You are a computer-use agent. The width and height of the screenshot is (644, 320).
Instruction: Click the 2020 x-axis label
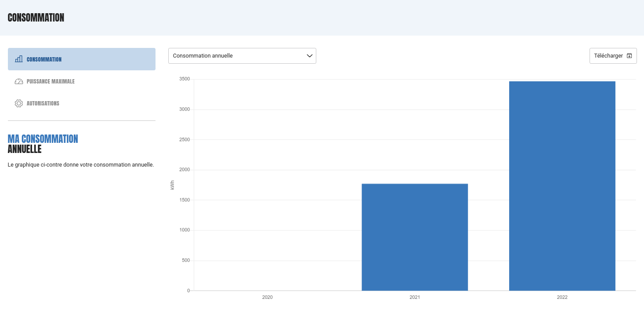268,298
